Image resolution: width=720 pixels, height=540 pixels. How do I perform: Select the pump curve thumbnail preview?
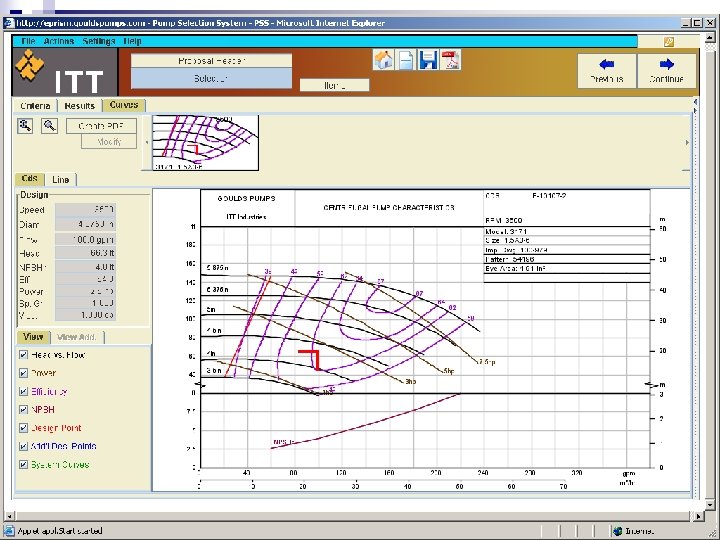click(205, 143)
